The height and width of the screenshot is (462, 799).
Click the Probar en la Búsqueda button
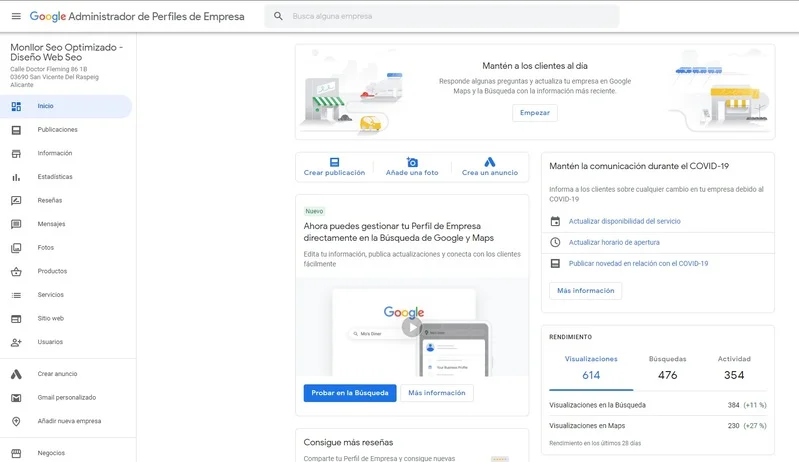pyautogui.click(x=350, y=393)
